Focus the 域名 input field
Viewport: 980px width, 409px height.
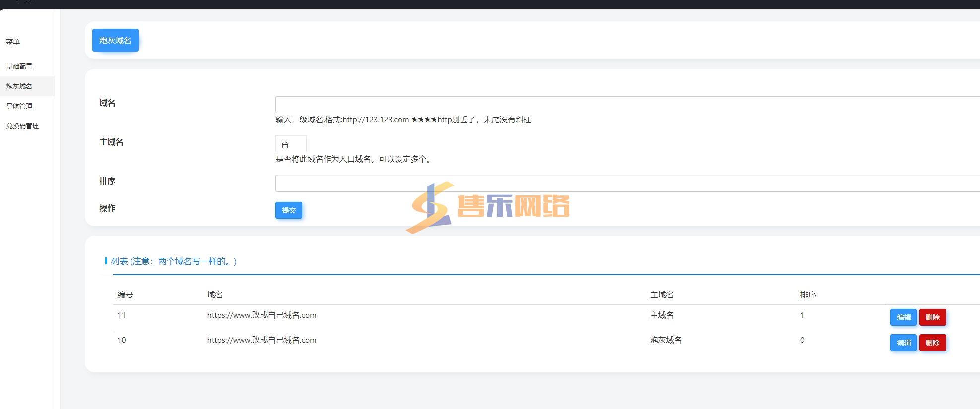coord(627,105)
